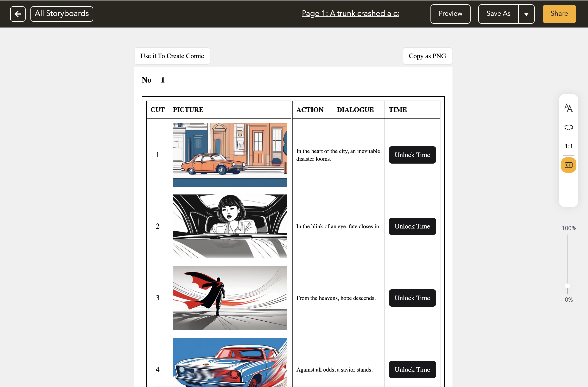Click the caped hero picture
Image resolution: width=588 pixels, height=387 pixels.
coord(229,298)
